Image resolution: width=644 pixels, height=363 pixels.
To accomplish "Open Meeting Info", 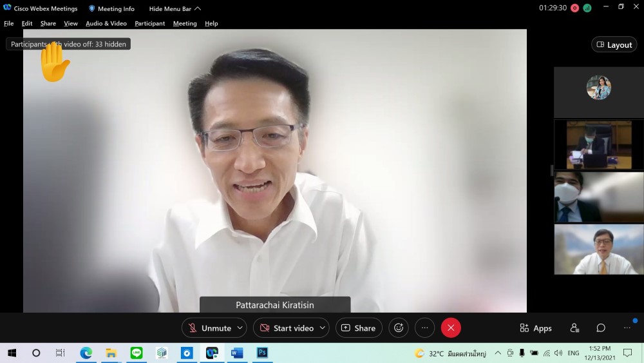I will pyautogui.click(x=111, y=9).
